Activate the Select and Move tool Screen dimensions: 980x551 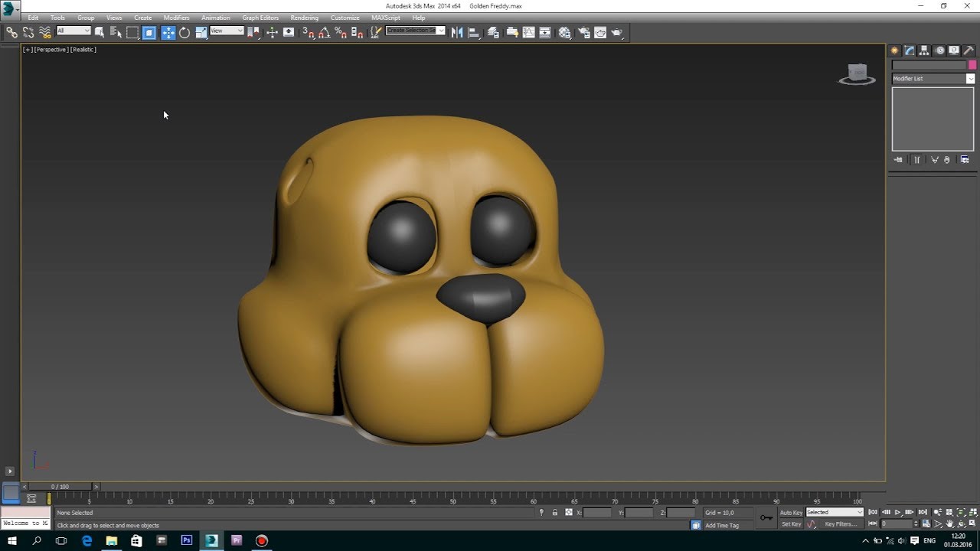tap(168, 32)
